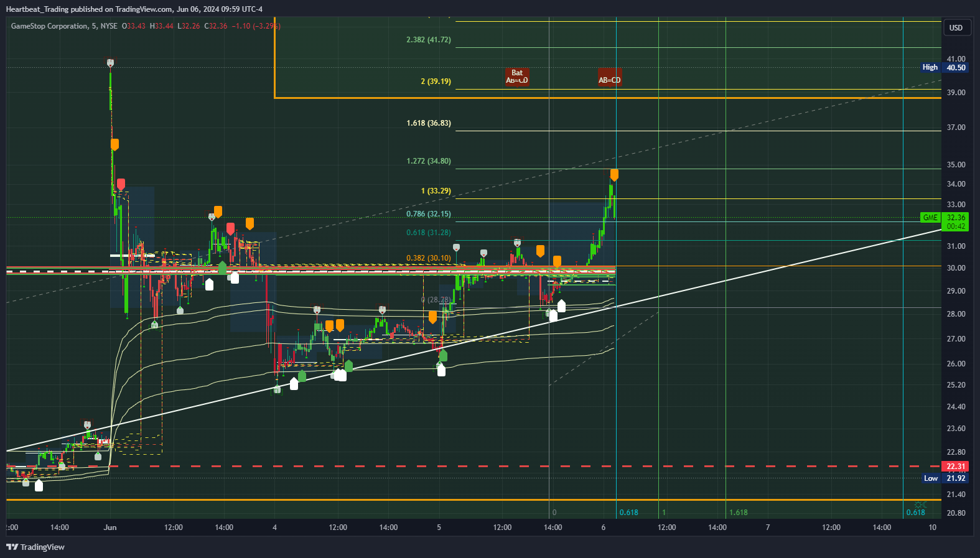Image resolution: width=980 pixels, height=558 pixels.
Task: Click the High 40.50 price label
Action: click(945, 67)
